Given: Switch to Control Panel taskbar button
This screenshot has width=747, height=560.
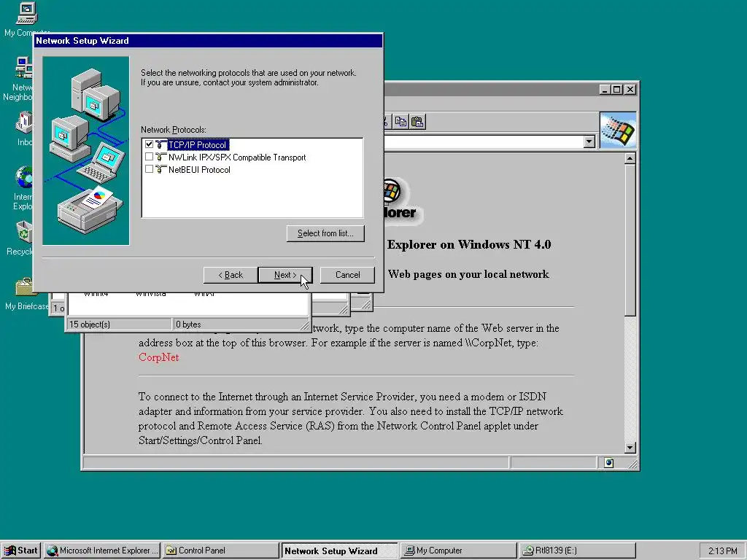Looking at the screenshot, I should click(220, 551).
